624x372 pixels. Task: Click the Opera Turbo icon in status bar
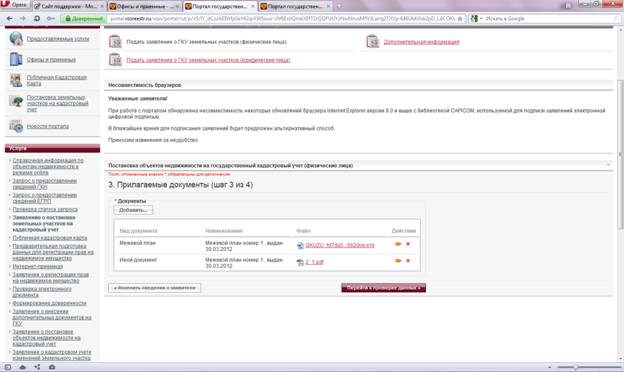coord(52,367)
